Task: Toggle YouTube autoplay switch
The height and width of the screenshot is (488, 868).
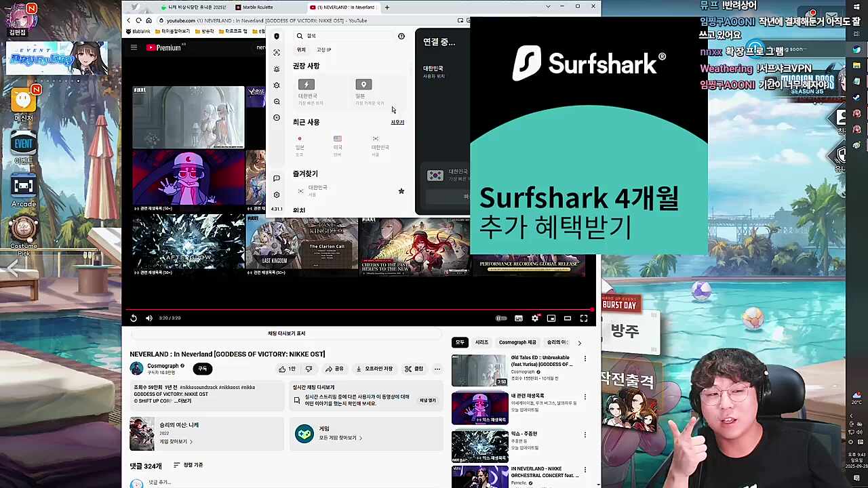Action: coord(503,318)
